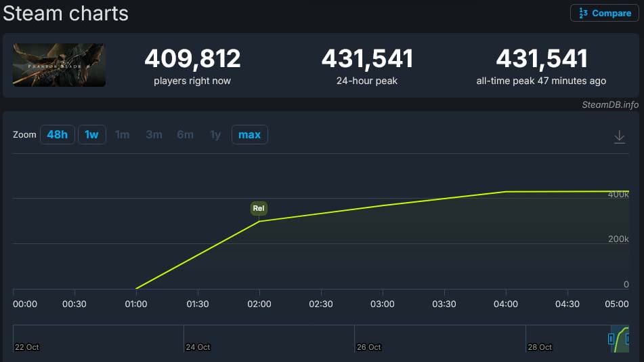The image size is (644, 362).
Task: Click the Rel release marker on chart
Action: 259,208
